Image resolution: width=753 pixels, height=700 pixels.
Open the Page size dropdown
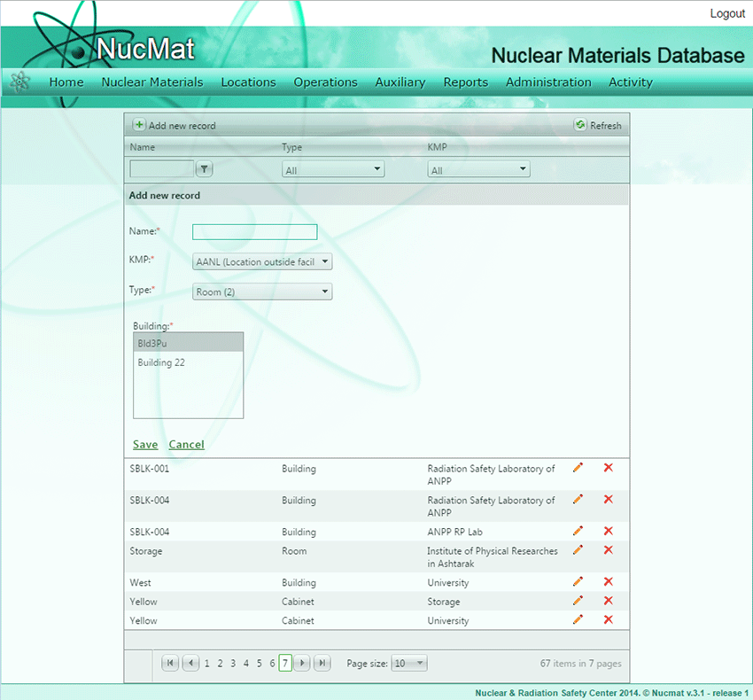[x=408, y=663]
